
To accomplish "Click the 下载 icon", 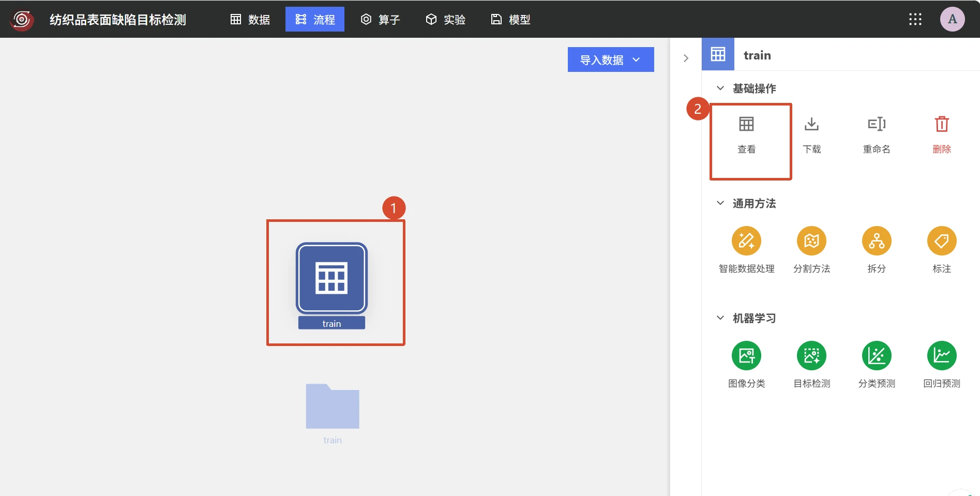I will point(812,124).
